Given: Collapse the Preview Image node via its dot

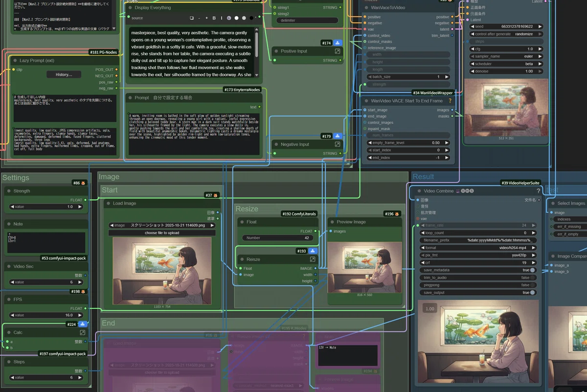Looking at the screenshot, I should 331,222.
